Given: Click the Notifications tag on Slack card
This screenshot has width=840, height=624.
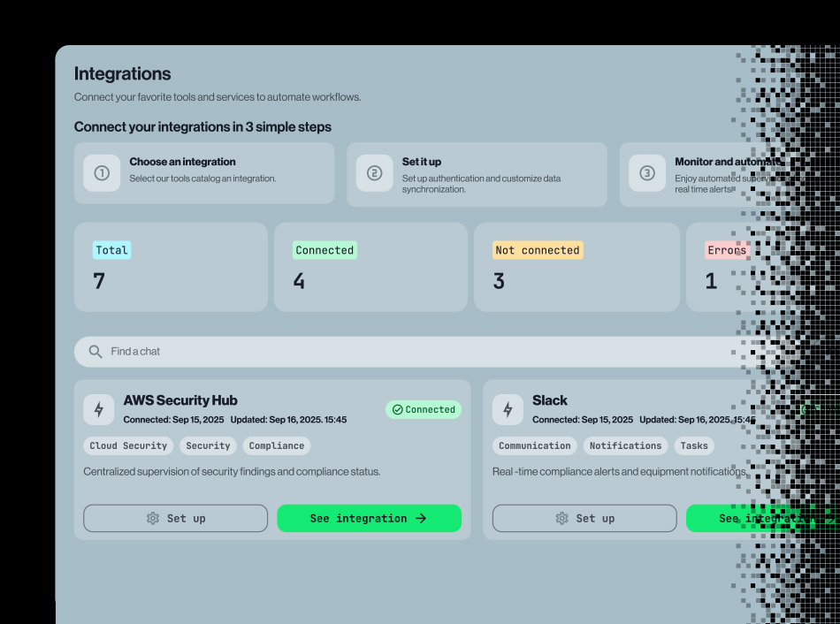Looking at the screenshot, I should click(625, 446).
